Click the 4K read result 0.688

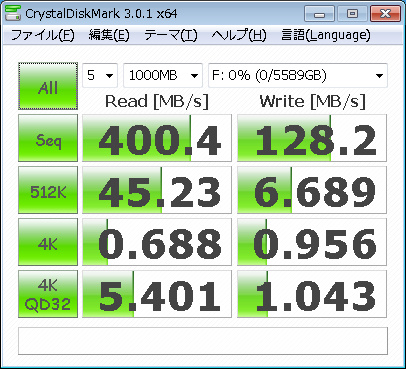point(157,242)
